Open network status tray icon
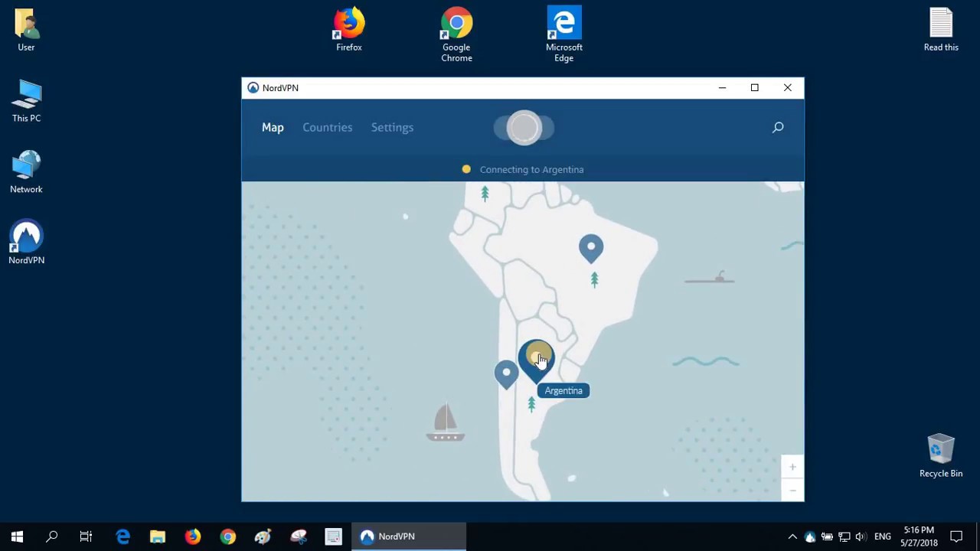980x551 pixels. (x=844, y=536)
